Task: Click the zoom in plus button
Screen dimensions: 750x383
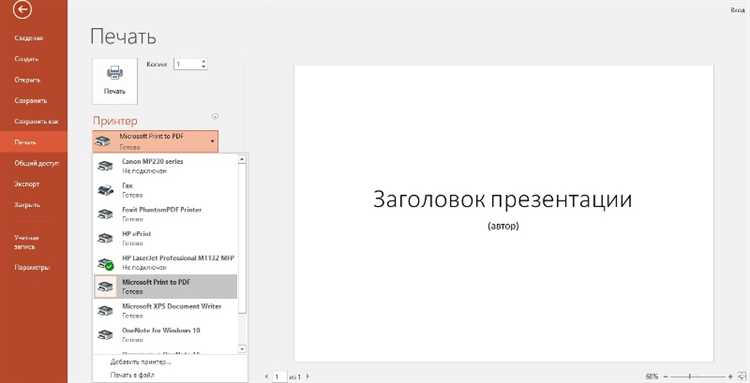Action: coord(730,377)
